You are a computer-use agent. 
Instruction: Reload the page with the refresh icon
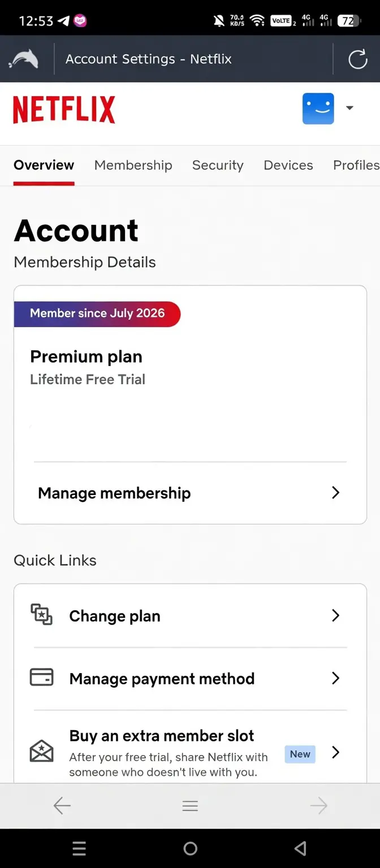pyautogui.click(x=357, y=59)
